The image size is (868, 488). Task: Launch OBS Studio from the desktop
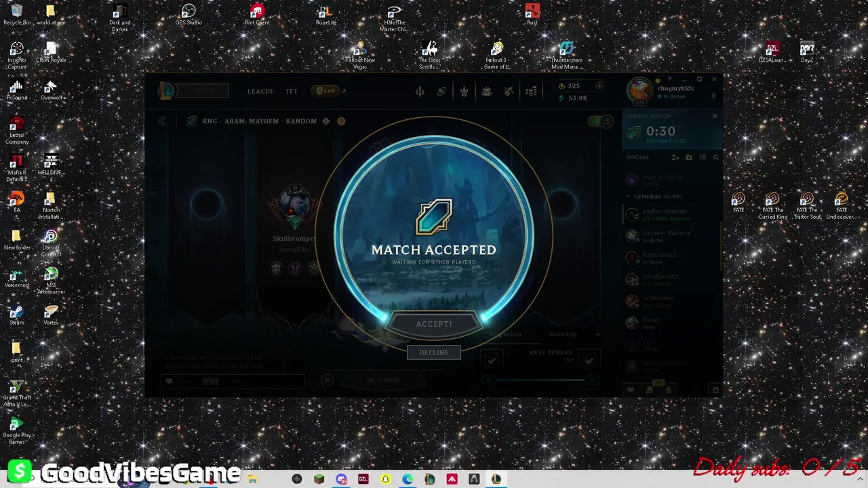point(189,14)
